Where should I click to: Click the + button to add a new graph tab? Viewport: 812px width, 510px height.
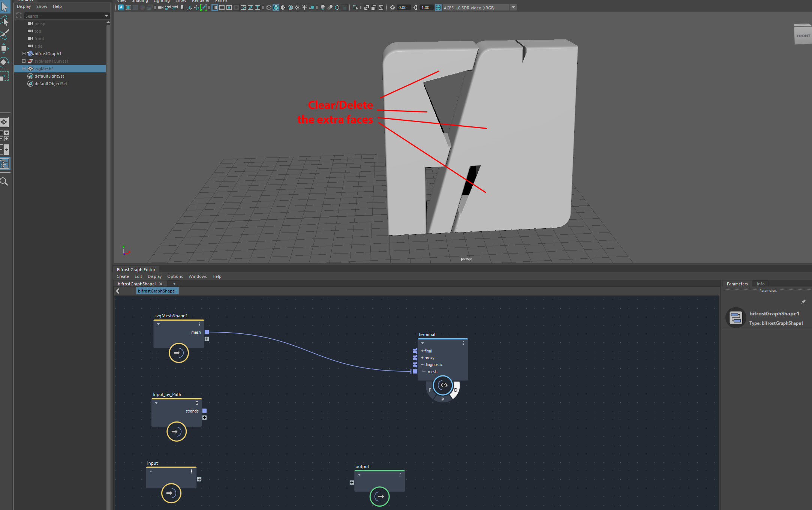(x=174, y=284)
